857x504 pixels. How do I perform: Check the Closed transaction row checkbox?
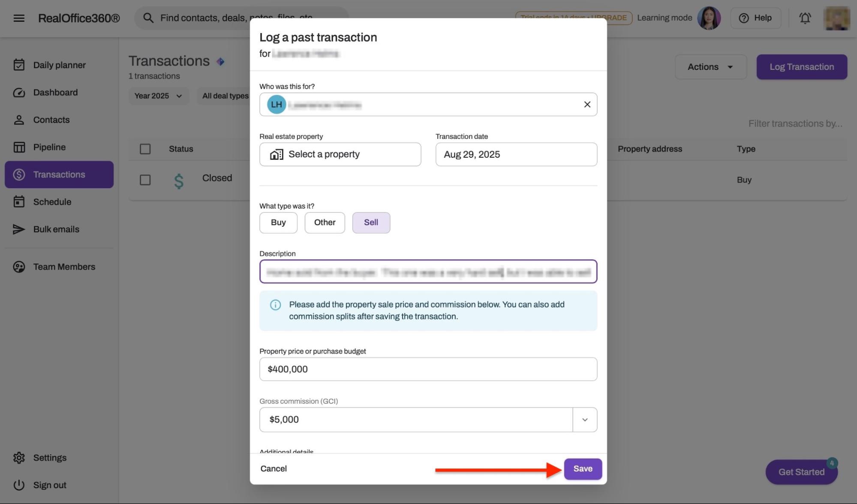coord(145,180)
